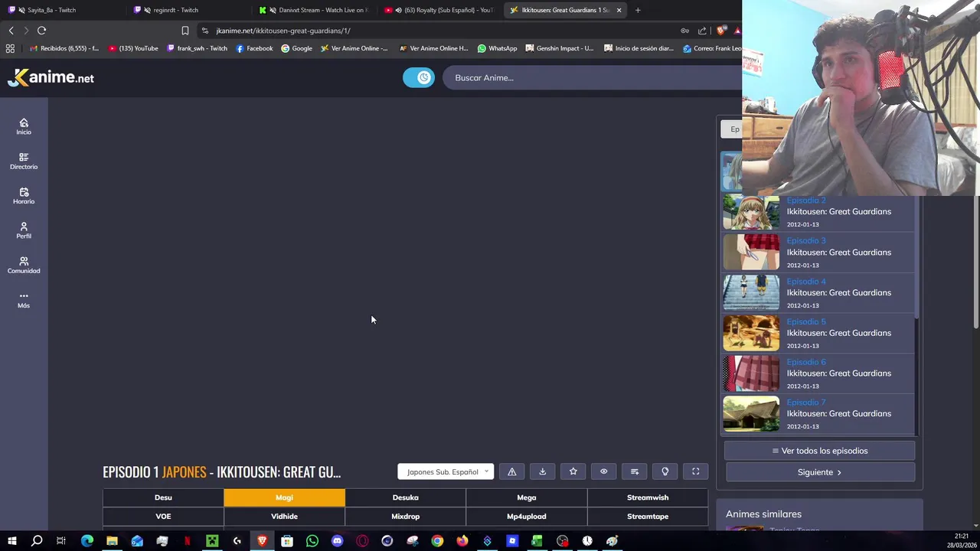Screen dimensions: 980x551
Task: Select the Desu server tab
Action: (163, 497)
